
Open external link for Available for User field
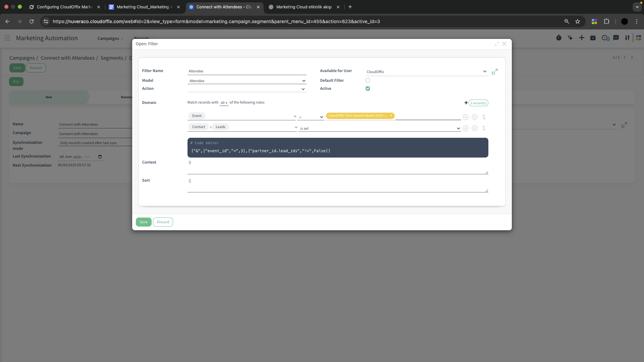coord(495,72)
